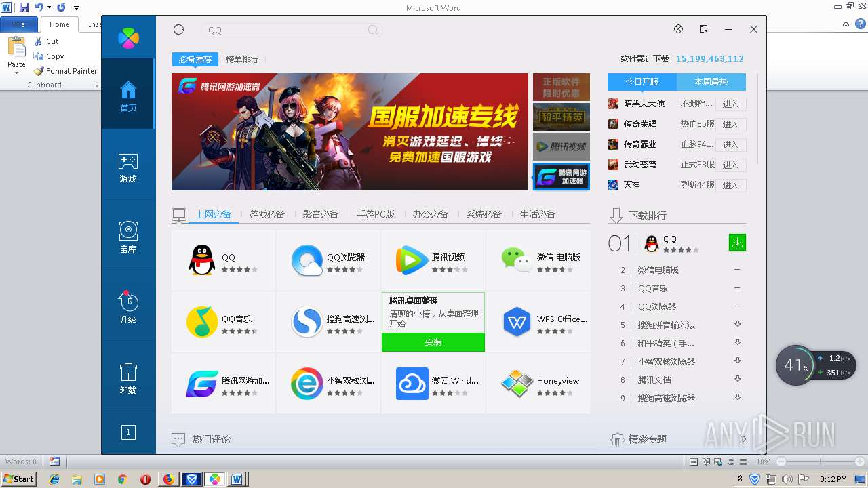Click the Format Painter in Word ribbon
Image resolution: width=868 pixels, height=488 pixels.
point(66,71)
